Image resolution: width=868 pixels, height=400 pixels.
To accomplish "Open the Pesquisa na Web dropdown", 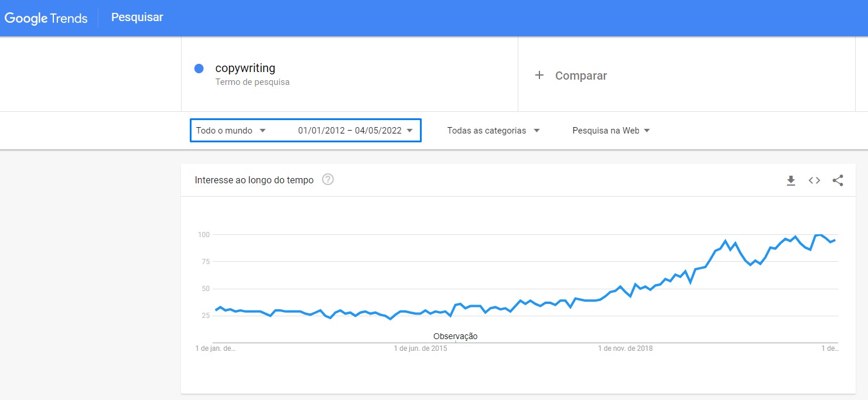I will [x=611, y=131].
